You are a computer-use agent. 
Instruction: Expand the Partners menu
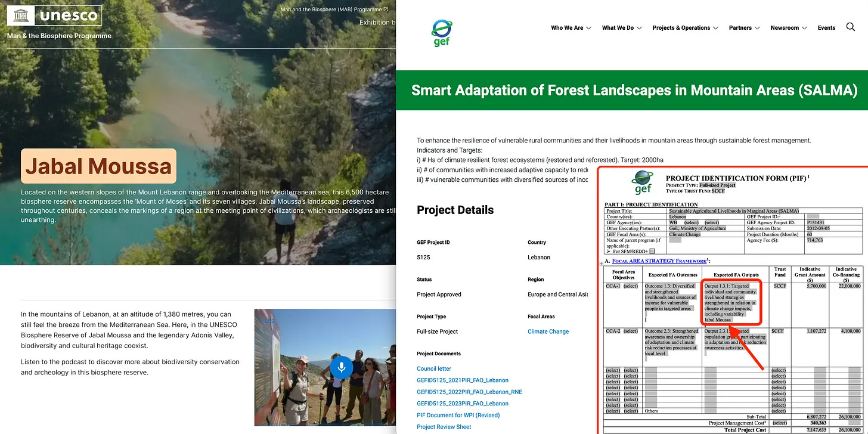tap(745, 27)
